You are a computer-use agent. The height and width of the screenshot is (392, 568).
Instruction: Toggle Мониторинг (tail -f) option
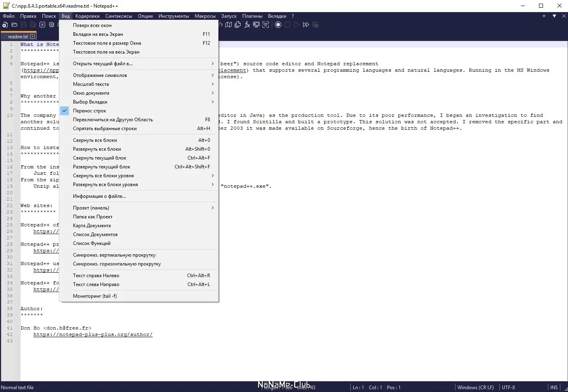(x=139, y=296)
